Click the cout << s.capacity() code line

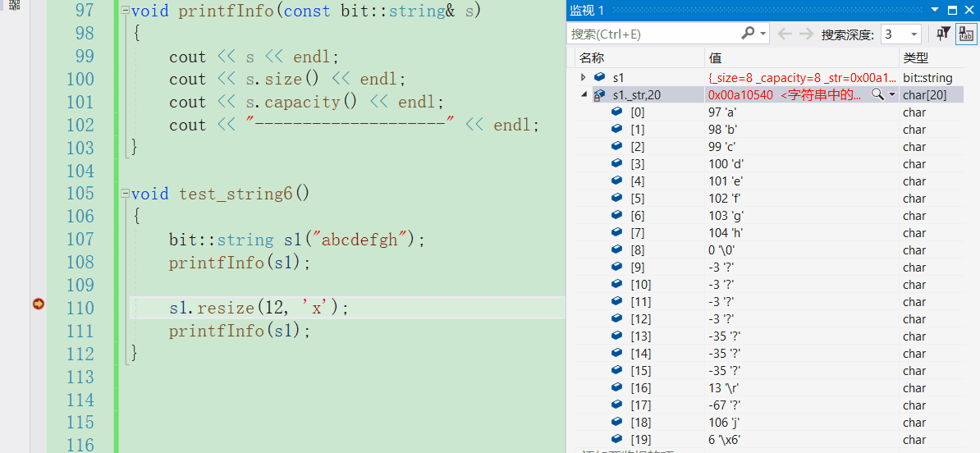(306, 102)
